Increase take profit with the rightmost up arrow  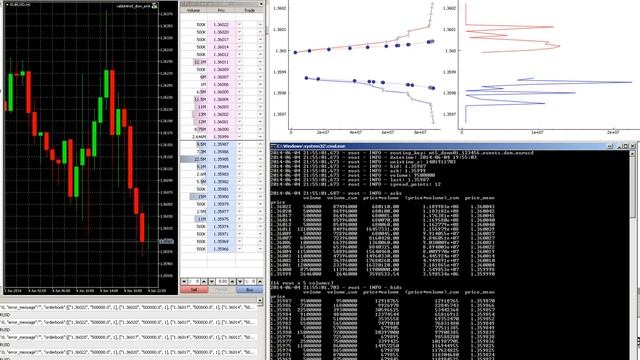260,282
